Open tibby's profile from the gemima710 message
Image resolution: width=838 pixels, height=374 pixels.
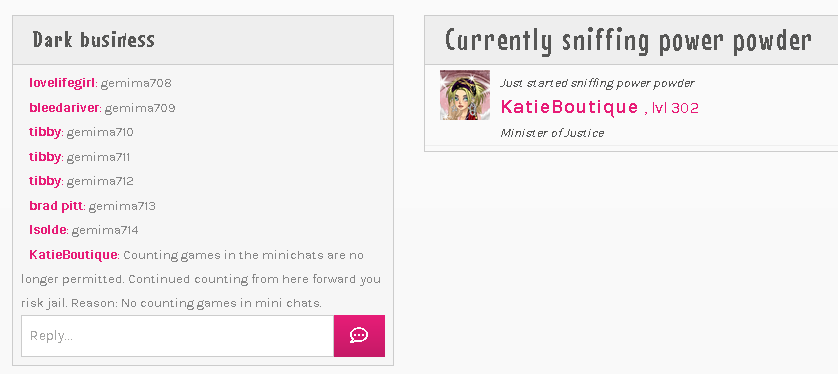click(x=45, y=132)
